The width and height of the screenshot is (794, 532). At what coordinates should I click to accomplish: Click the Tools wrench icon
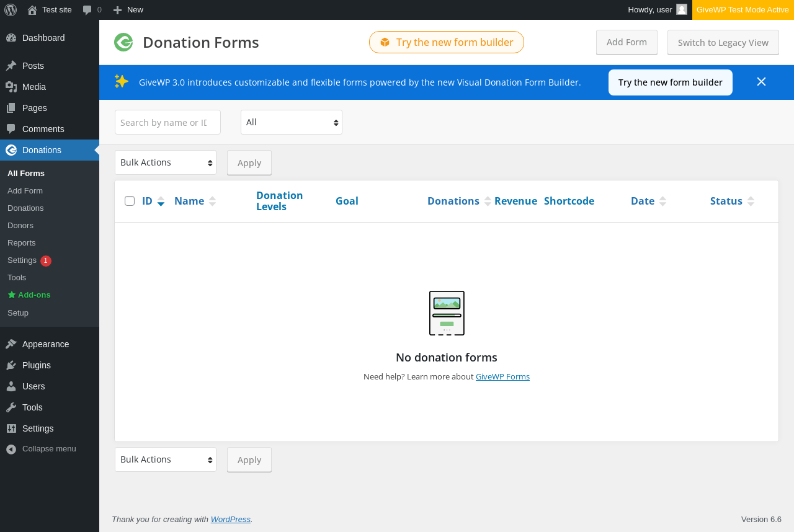11,407
